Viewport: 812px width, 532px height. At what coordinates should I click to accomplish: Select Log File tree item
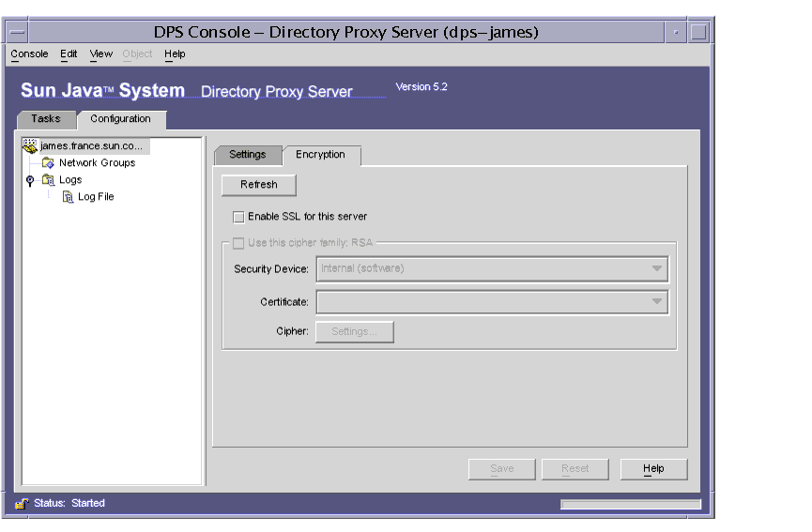[96, 197]
